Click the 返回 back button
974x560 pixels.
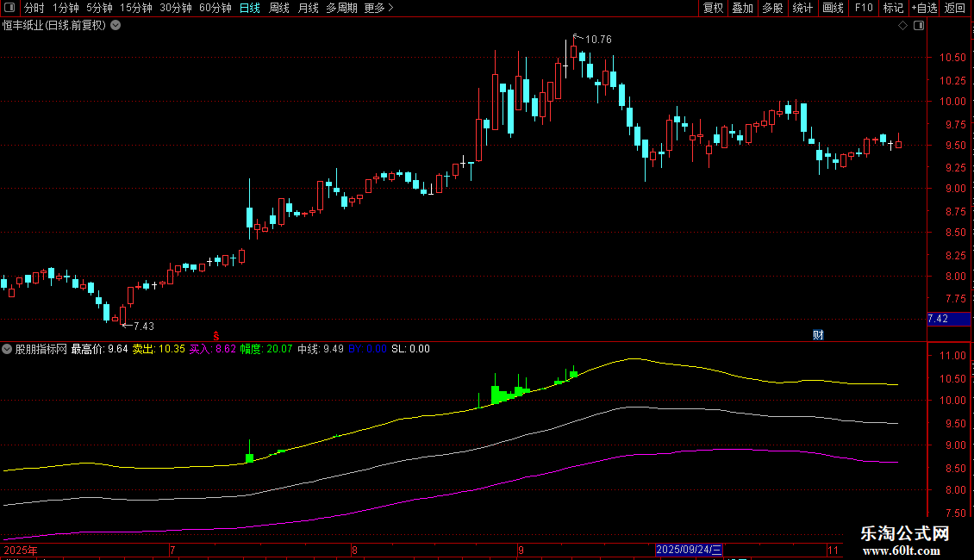[x=955, y=8]
